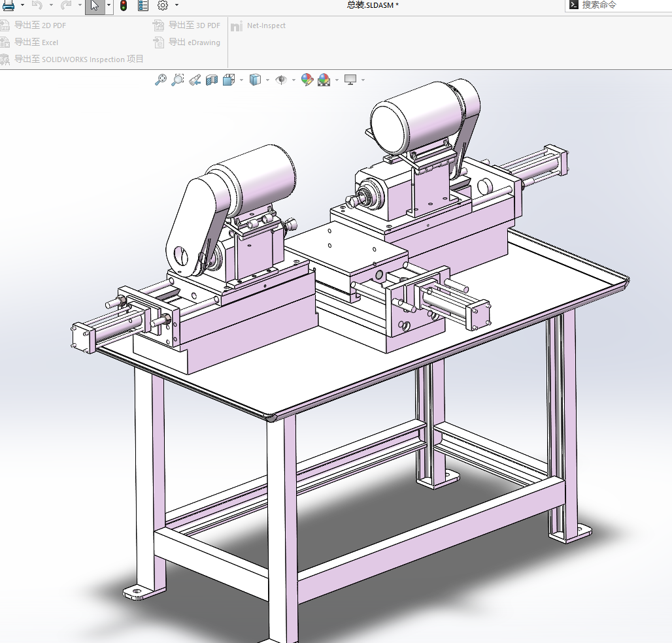Viewport: 672px width, 643px height.
Task: Export to Excel
Action: tap(29, 42)
